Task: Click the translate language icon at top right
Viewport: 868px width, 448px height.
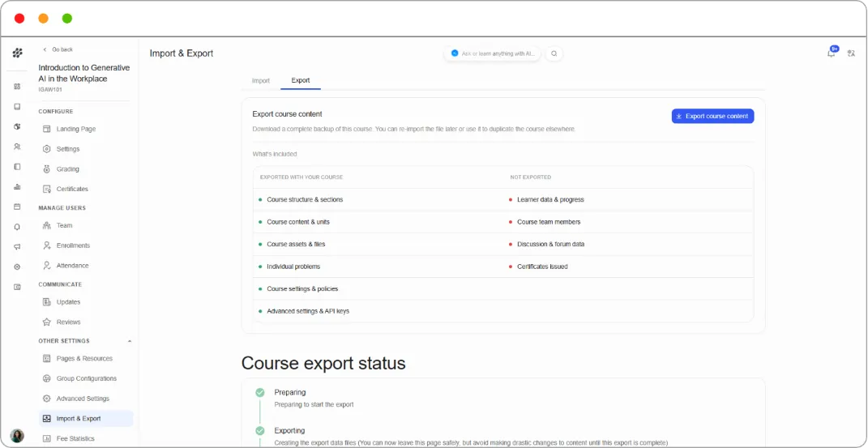Action: pos(852,53)
